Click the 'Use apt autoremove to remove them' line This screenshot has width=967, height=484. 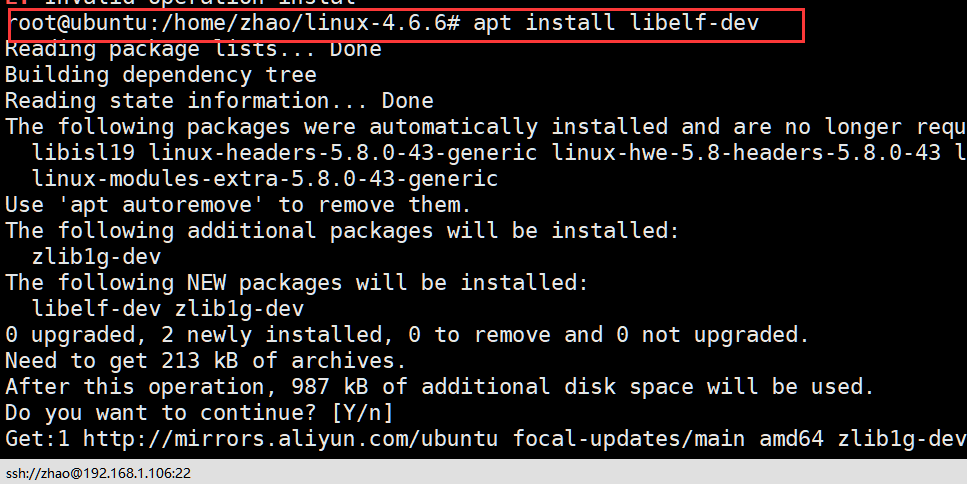tap(238, 205)
